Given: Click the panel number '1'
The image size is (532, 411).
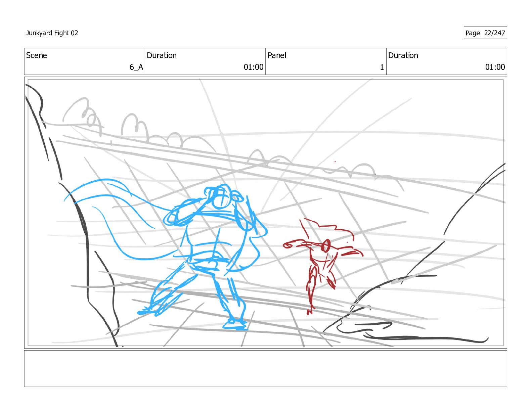Looking at the screenshot, I should [x=382, y=67].
